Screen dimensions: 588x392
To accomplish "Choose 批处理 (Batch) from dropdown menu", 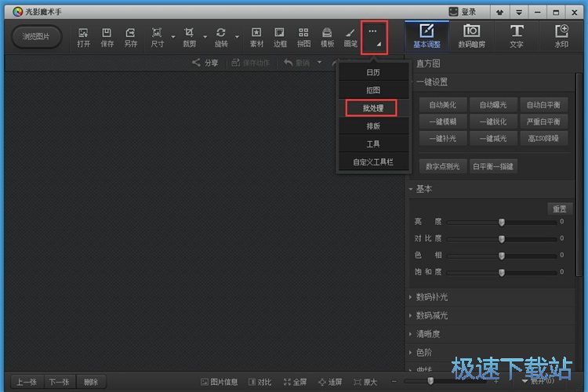I will point(373,108).
